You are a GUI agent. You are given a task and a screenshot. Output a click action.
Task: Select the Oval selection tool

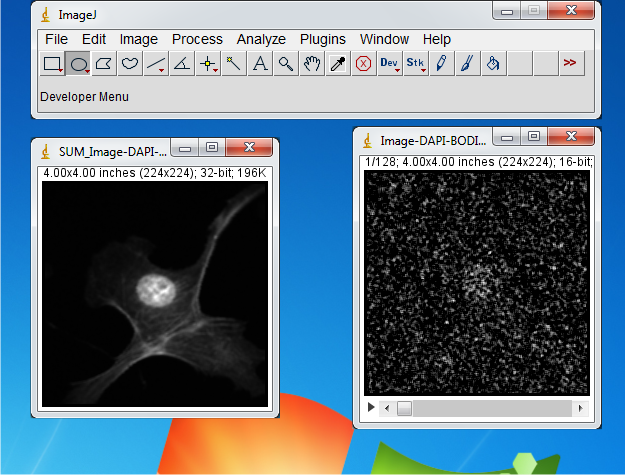point(78,63)
